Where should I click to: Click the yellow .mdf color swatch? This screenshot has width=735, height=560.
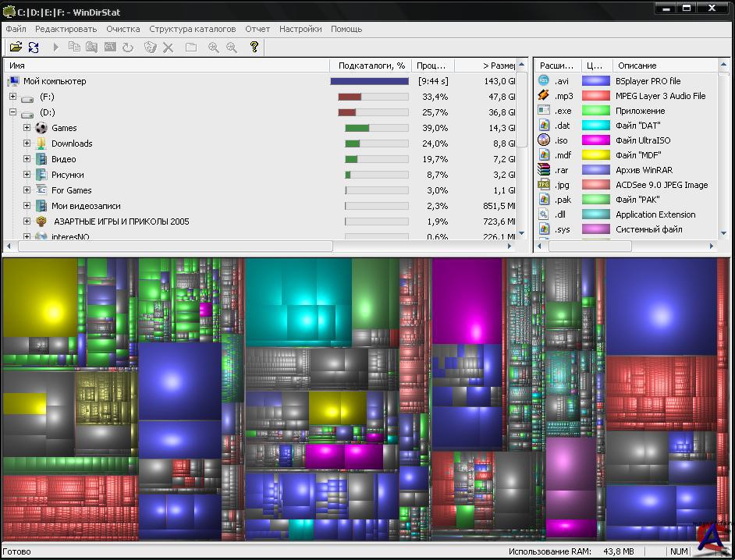coord(596,155)
